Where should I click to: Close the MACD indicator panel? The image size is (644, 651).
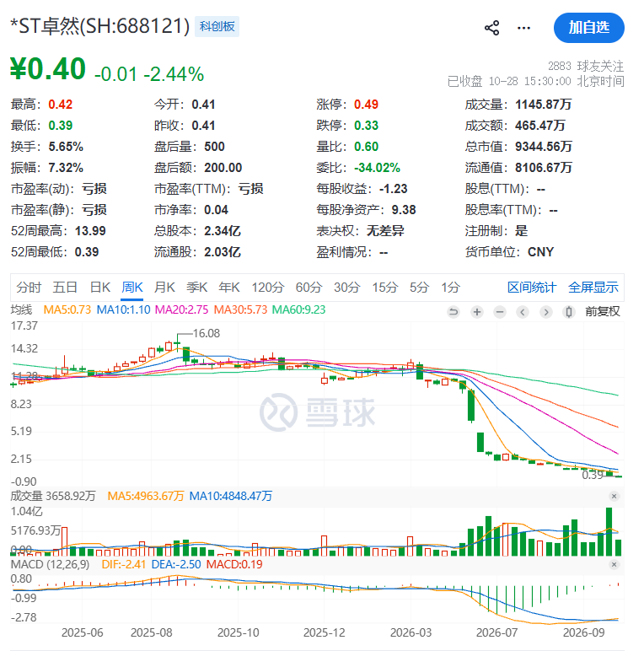pyautogui.click(x=614, y=565)
